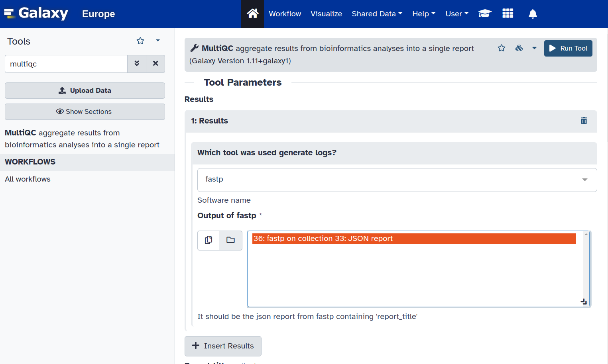Open Tools panel options caret

(158, 41)
